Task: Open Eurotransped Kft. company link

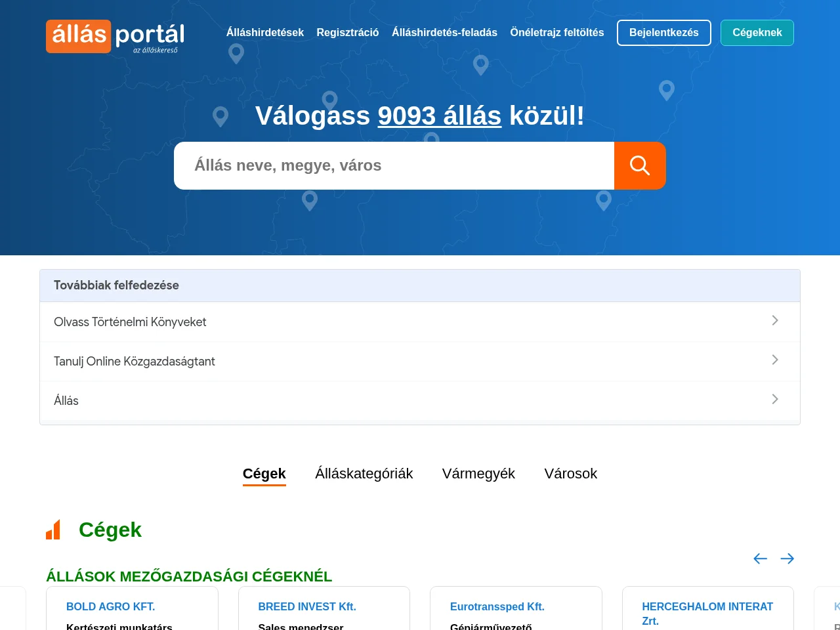Action: tap(497, 607)
